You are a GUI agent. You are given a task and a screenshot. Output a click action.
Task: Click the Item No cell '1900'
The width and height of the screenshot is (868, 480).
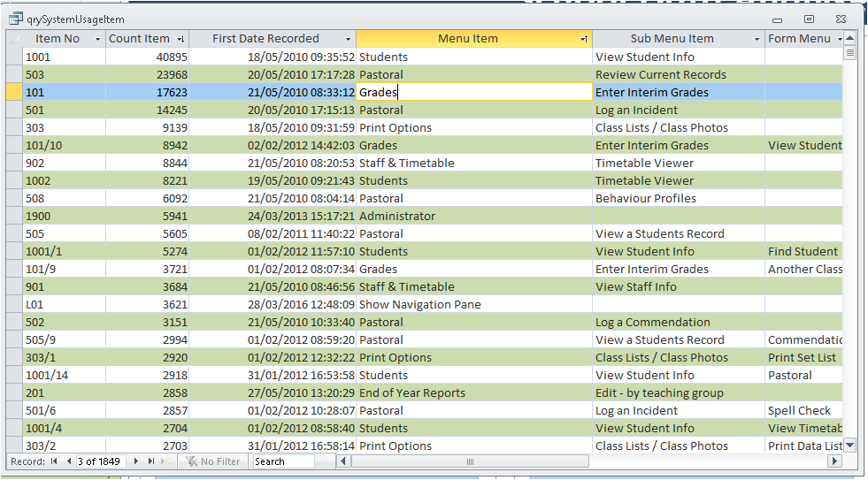click(65, 216)
